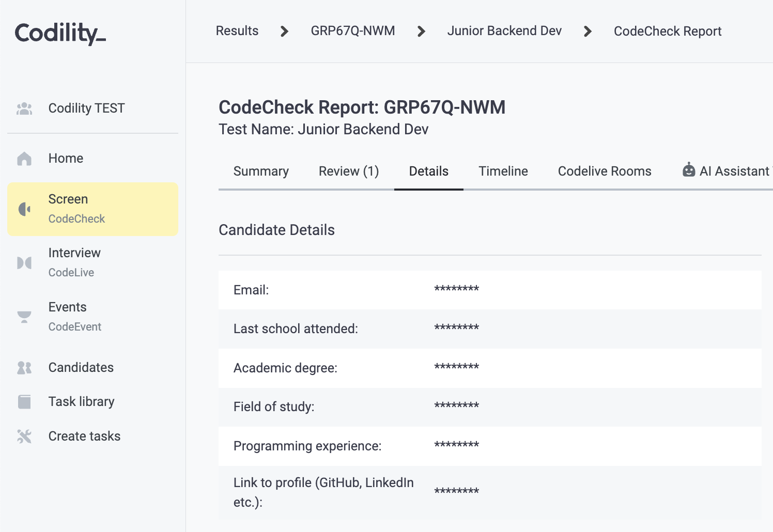Open Task library
Viewport: 773px width, 532px height.
point(81,402)
